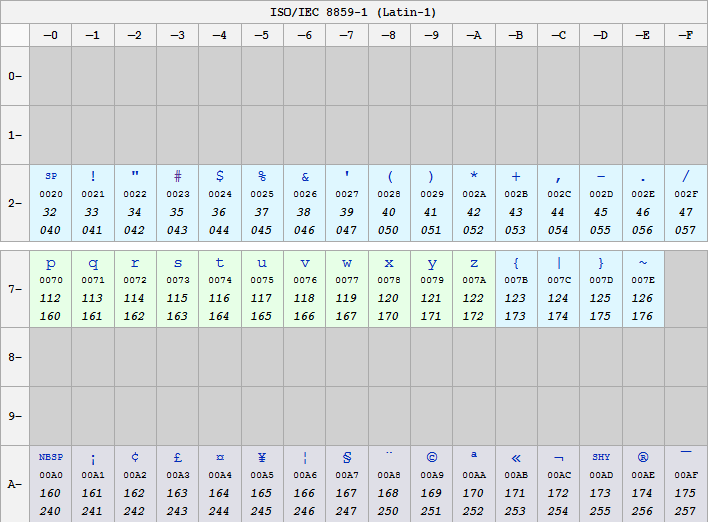The height and width of the screenshot is (522, 708).
Task: Click the row header A−
Action: pyautogui.click(x=15, y=484)
